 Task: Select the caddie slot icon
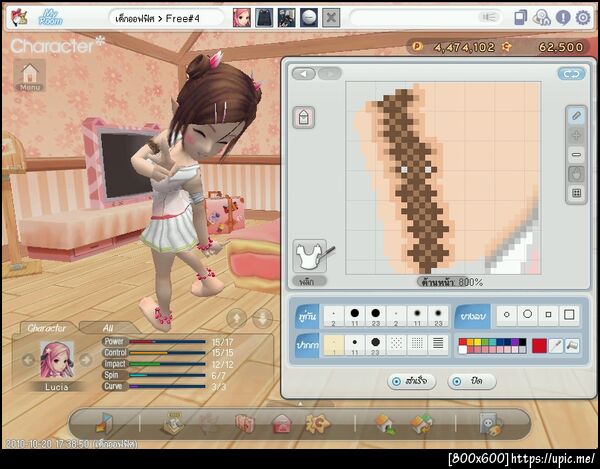click(287, 17)
